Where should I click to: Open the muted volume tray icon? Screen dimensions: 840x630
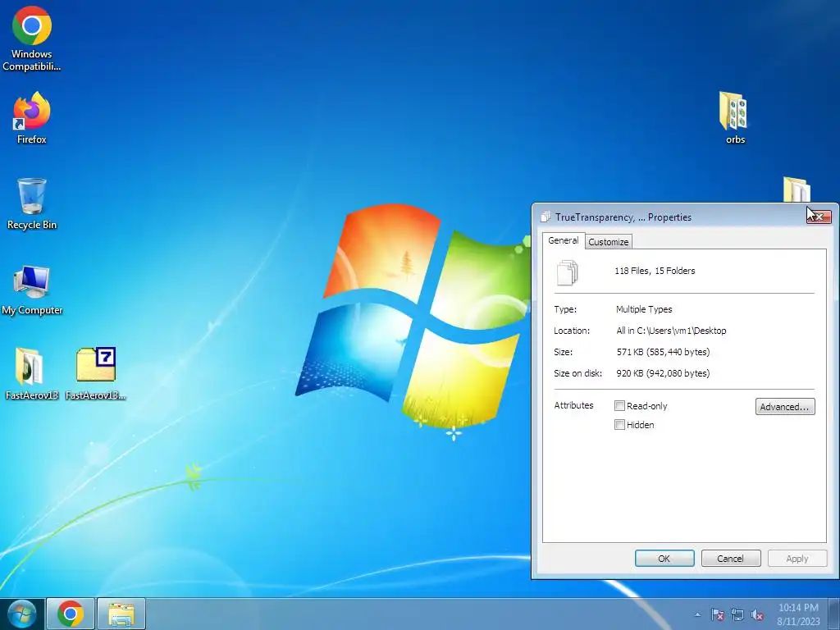pyautogui.click(x=757, y=614)
